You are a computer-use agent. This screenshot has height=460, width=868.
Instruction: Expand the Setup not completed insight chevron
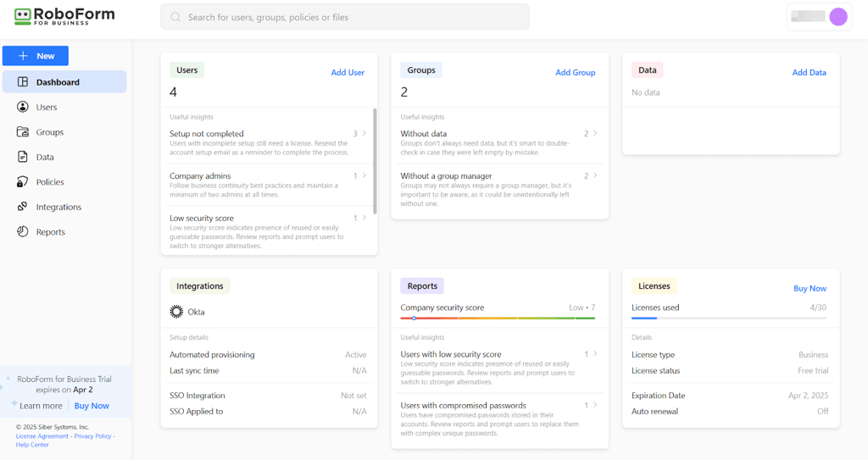coord(364,133)
